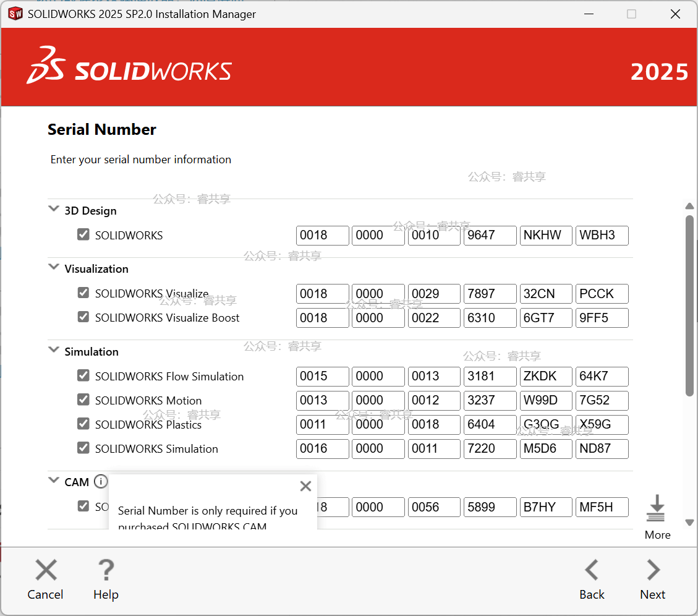Click Visualize serial field containing 7897

[x=490, y=294]
